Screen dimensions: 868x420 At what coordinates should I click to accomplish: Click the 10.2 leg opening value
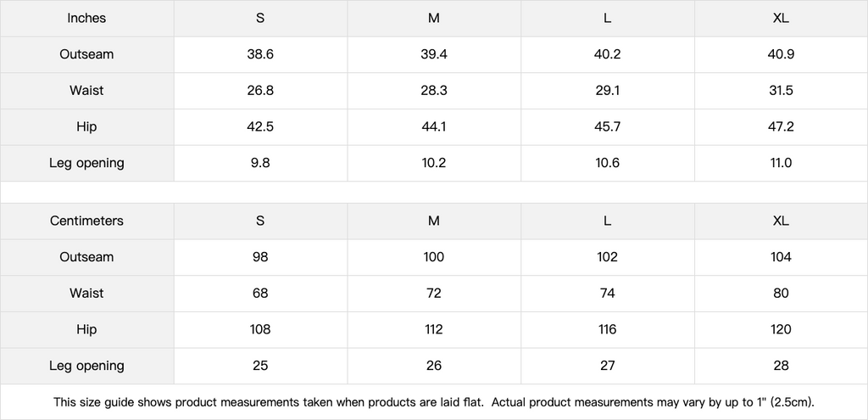tap(434, 163)
